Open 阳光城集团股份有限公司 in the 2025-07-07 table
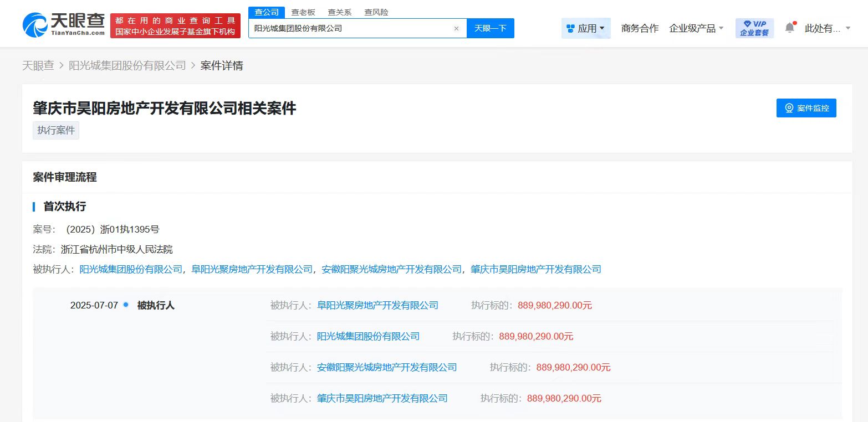 [368, 336]
